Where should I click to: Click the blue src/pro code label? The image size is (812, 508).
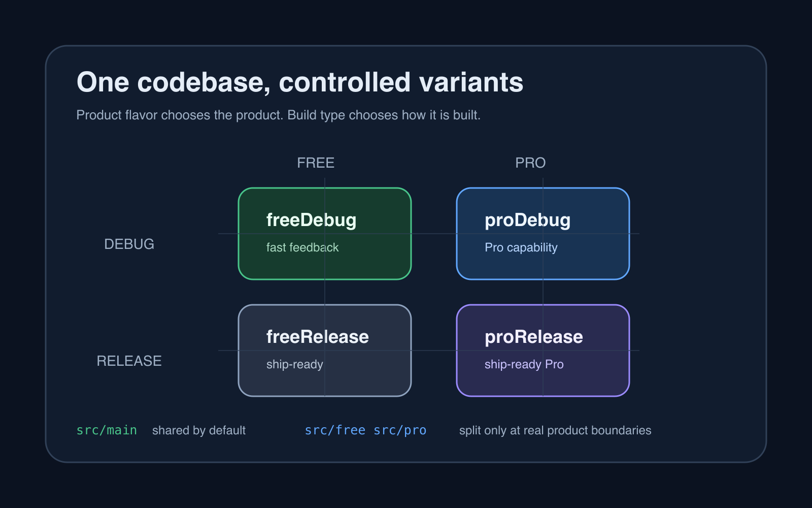tap(400, 430)
